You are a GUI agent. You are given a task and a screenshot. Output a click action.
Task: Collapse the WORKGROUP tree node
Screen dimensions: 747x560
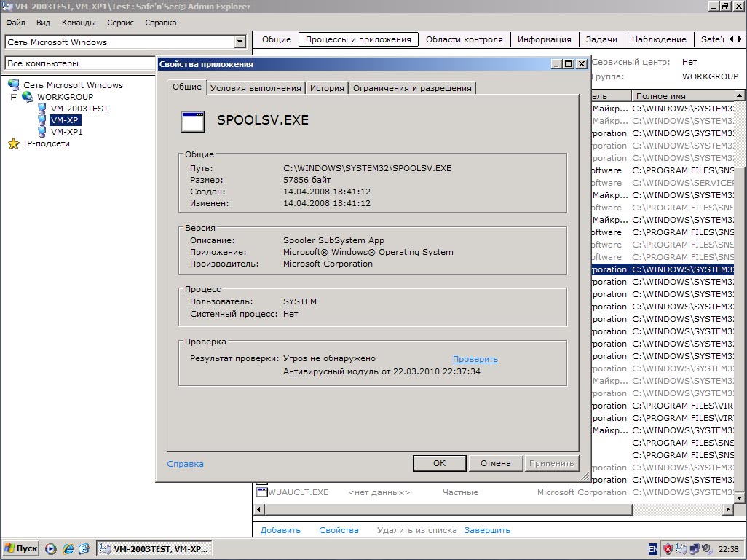pyautogui.click(x=15, y=97)
